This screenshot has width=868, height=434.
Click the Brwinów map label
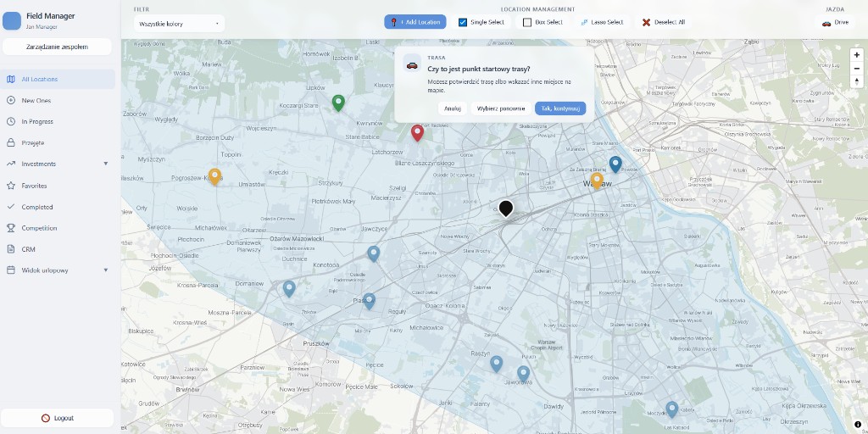(x=187, y=389)
